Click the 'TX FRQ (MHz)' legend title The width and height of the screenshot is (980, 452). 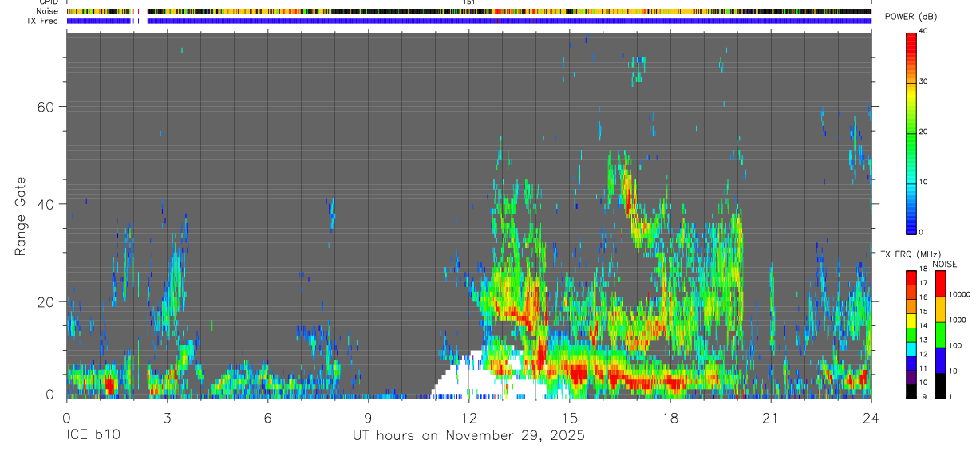[x=907, y=254]
